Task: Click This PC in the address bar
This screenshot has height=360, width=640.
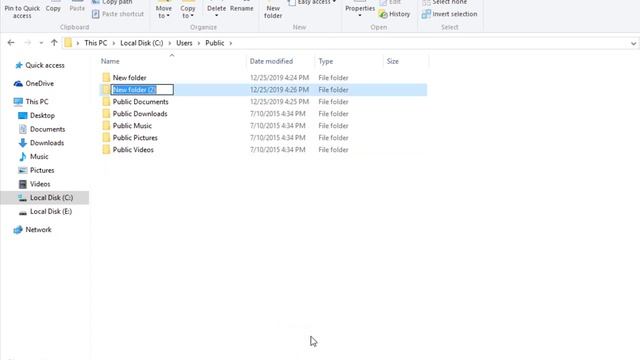Action: (x=96, y=43)
